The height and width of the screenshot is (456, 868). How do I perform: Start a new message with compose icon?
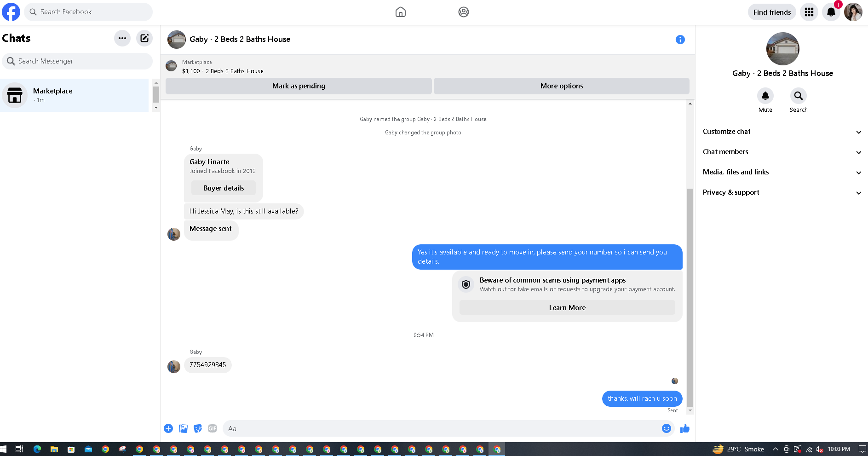(x=144, y=38)
